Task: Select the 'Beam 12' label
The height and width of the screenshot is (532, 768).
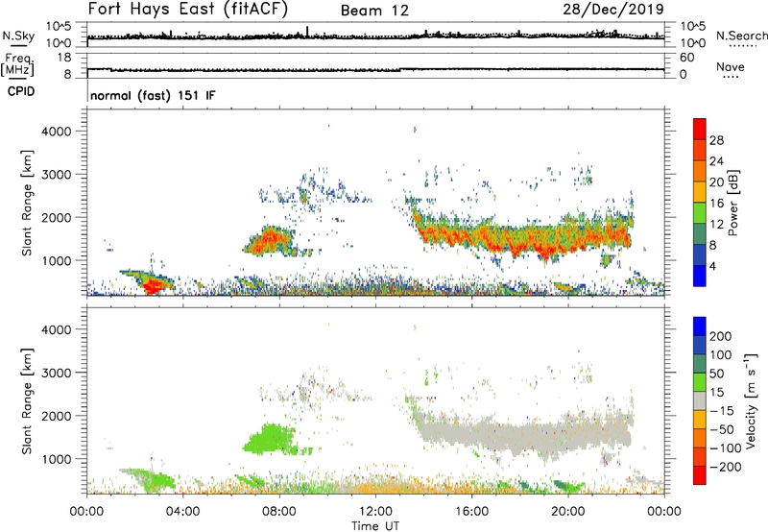Action: pos(374,11)
